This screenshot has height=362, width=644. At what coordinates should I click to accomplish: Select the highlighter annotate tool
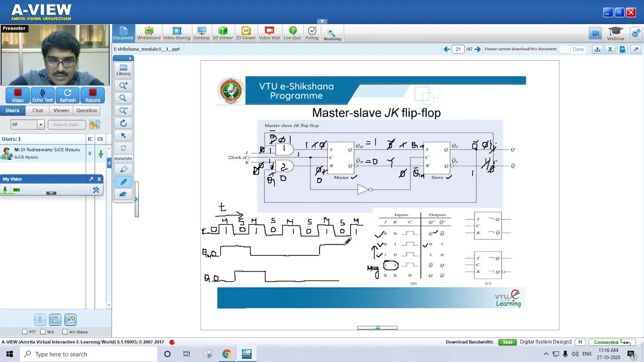[x=123, y=169]
